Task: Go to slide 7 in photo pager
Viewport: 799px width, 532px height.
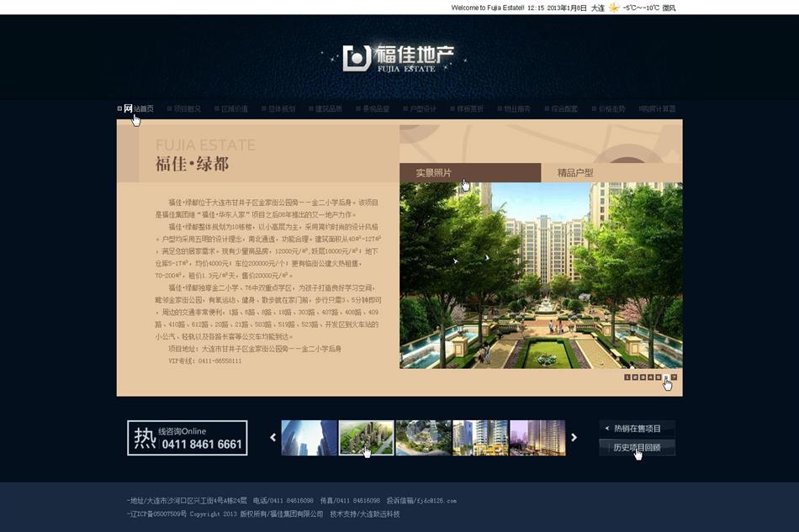Action: click(x=674, y=377)
